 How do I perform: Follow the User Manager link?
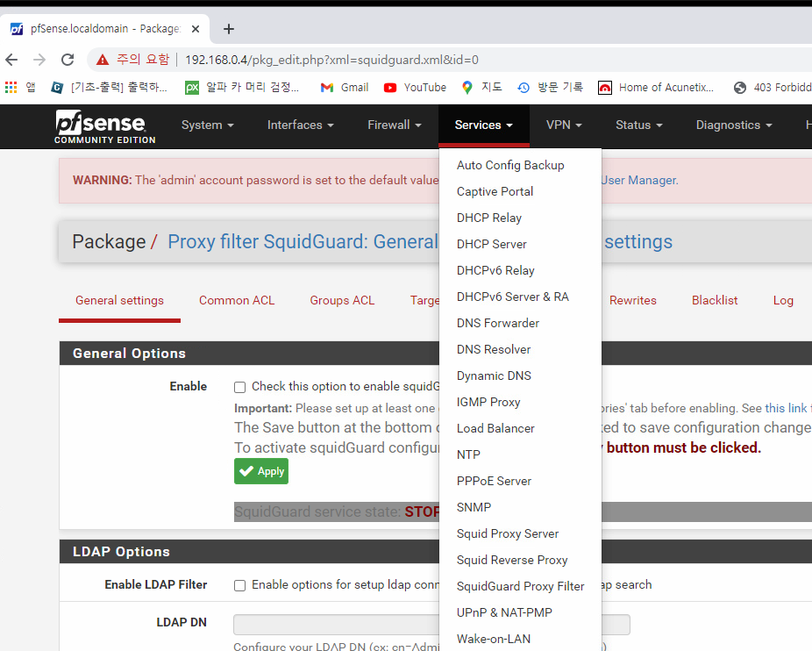click(x=639, y=181)
